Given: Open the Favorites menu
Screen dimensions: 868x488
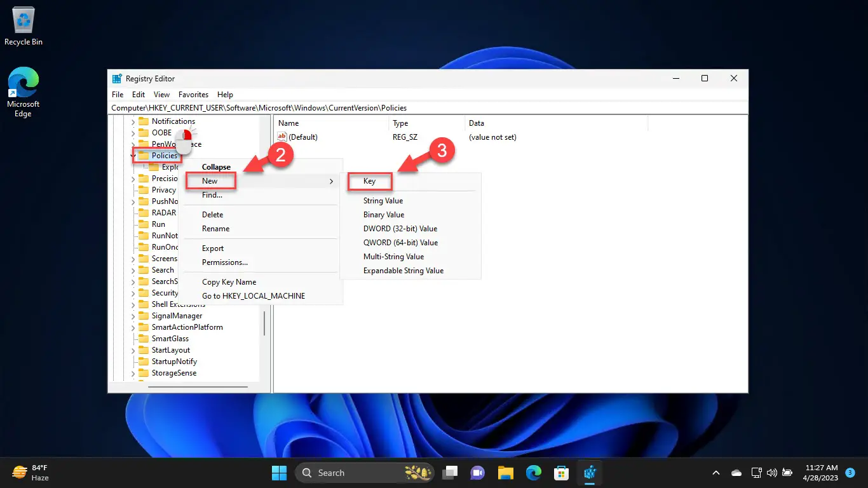Looking at the screenshot, I should (x=193, y=95).
